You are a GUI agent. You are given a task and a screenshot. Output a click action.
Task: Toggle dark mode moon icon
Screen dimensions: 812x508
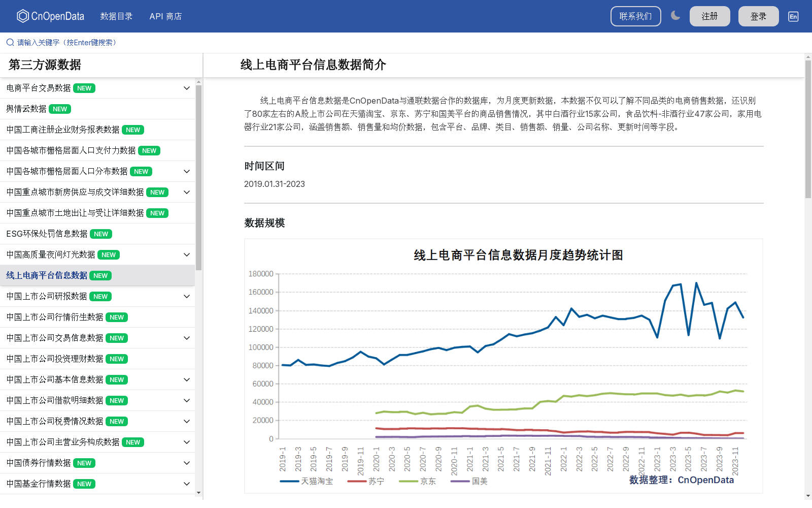pos(675,16)
